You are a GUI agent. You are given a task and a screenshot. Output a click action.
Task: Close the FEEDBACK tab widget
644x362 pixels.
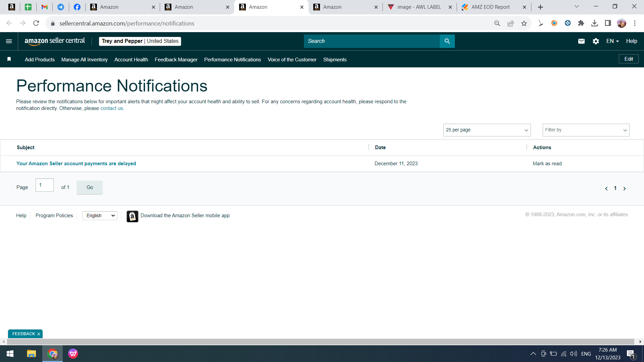pos(39,334)
